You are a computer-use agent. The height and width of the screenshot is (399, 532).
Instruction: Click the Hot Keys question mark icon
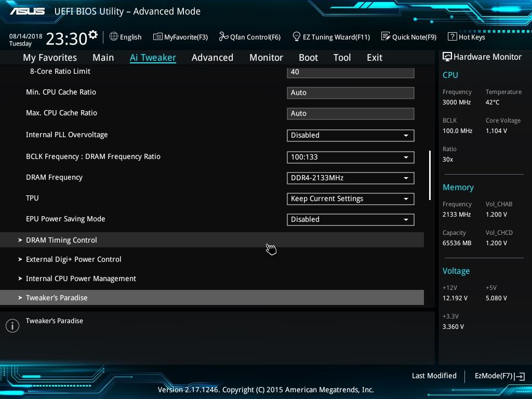452,36
